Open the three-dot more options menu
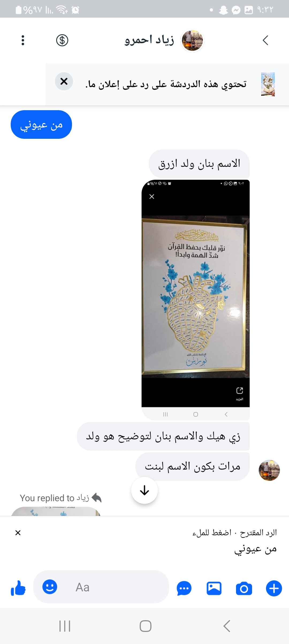 23,40
